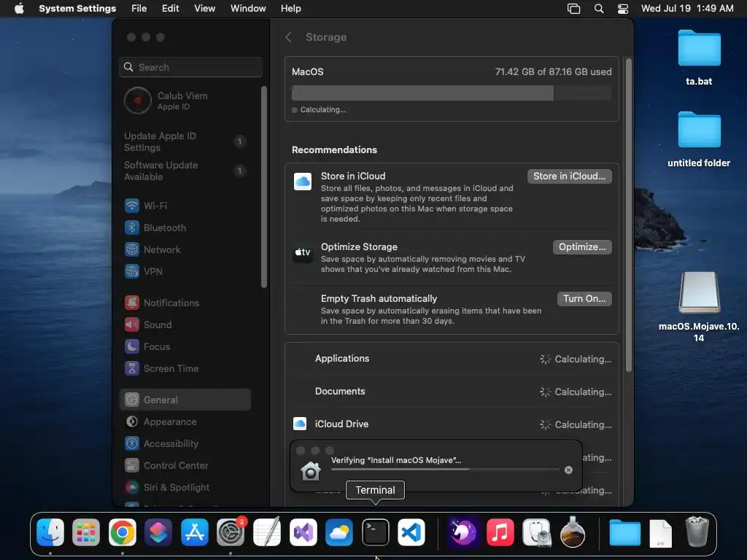Select General in the sidebar
The width and height of the screenshot is (747, 560).
[x=185, y=400]
